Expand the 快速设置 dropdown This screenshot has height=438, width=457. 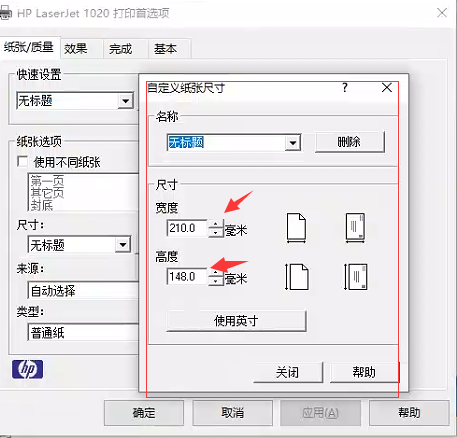pyautogui.click(x=126, y=101)
